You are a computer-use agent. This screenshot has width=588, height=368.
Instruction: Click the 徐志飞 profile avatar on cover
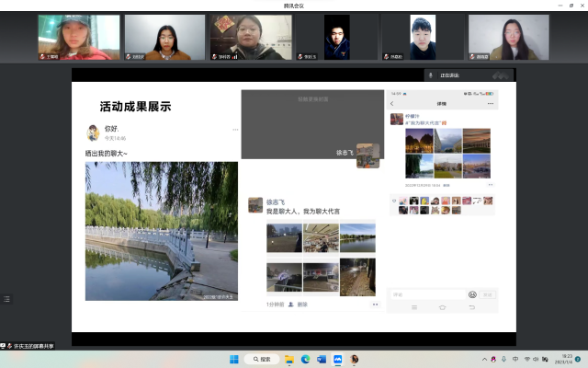coord(367,155)
